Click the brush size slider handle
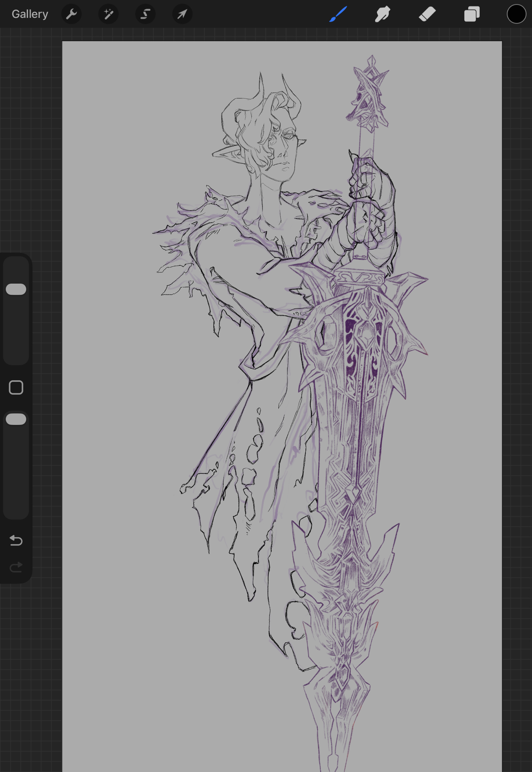This screenshot has height=772, width=532. (x=16, y=289)
